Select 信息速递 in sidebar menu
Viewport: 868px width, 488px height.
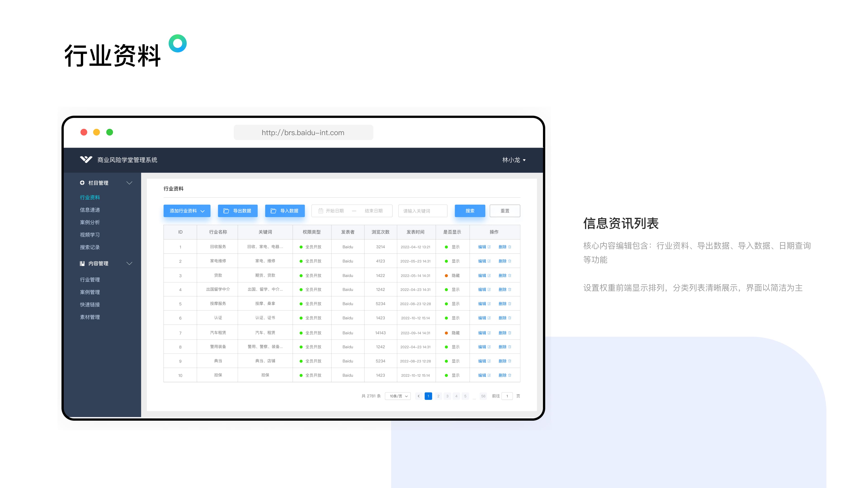90,210
